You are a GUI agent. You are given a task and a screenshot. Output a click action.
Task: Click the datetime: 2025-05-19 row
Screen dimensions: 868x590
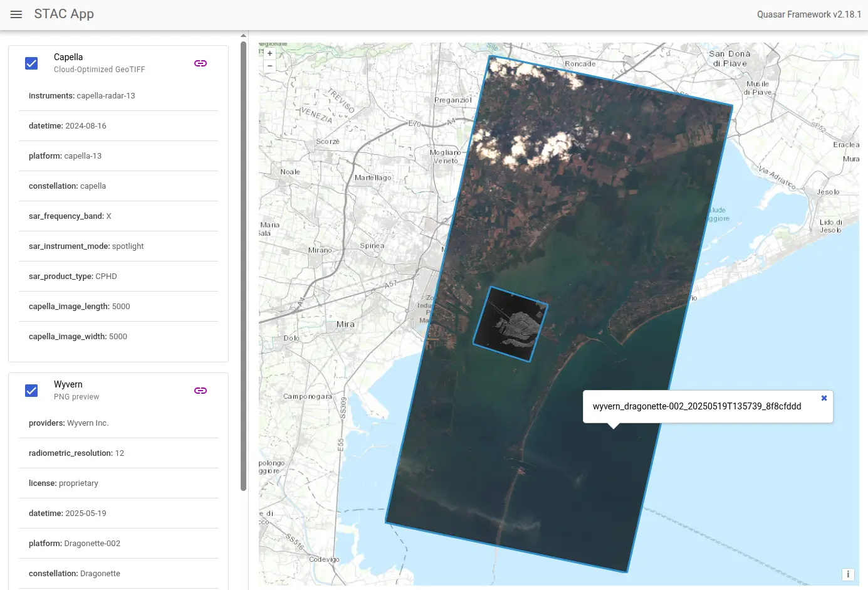click(x=118, y=514)
